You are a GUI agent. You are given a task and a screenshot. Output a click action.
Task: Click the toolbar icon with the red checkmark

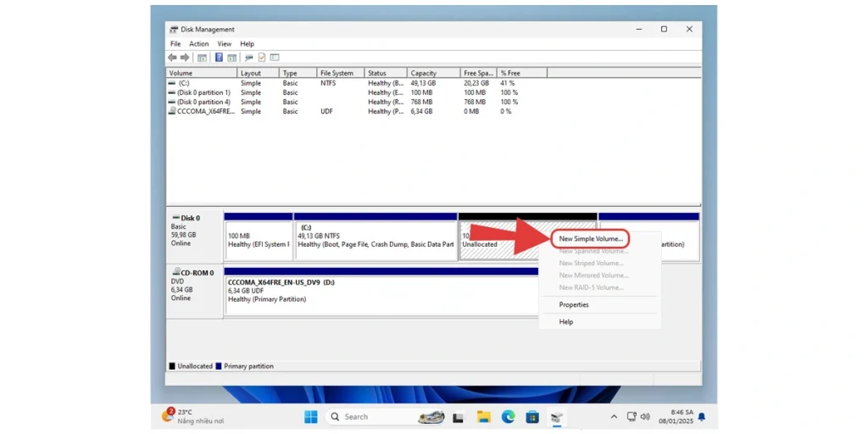pyautogui.click(x=262, y=58)
